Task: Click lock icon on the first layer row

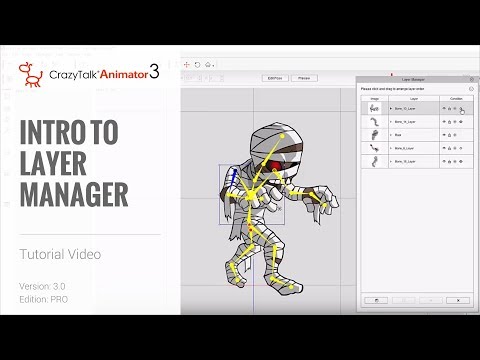Action: (x=449, y=108)
